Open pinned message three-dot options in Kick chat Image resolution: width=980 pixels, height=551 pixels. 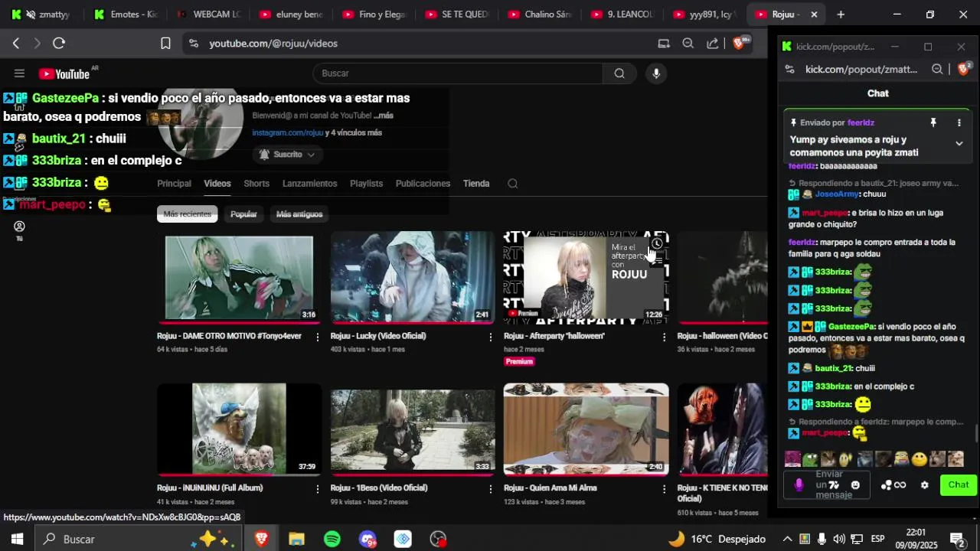pyautogui.click(x=959, y=122)
